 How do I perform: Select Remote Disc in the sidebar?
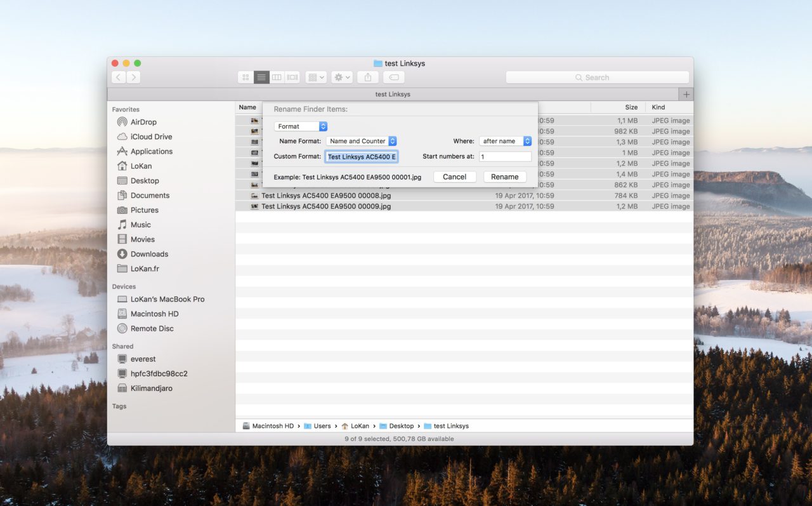[x=152, y=328]
